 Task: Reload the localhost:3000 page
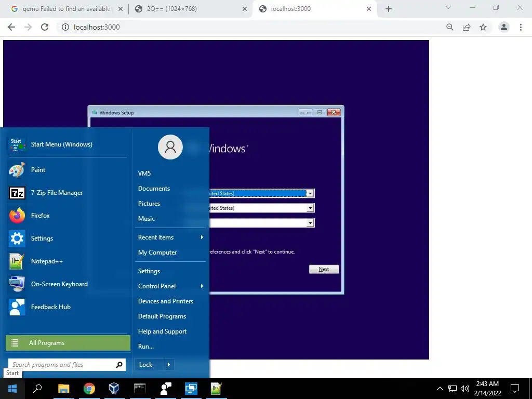pyautogui.click(x=45, y=27)
